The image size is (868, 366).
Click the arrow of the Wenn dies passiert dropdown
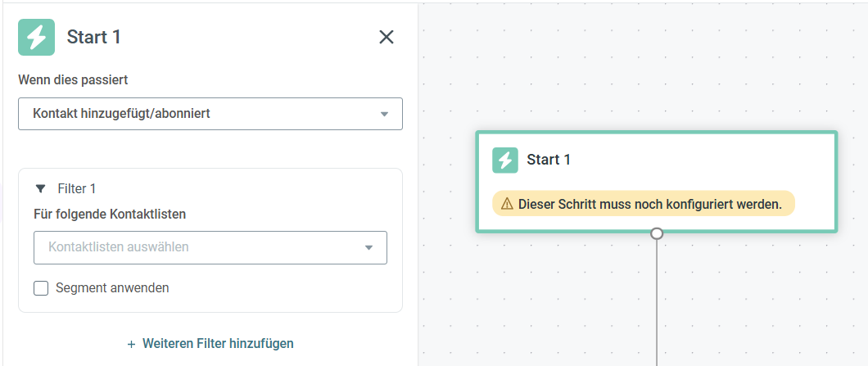click(384, 115)
